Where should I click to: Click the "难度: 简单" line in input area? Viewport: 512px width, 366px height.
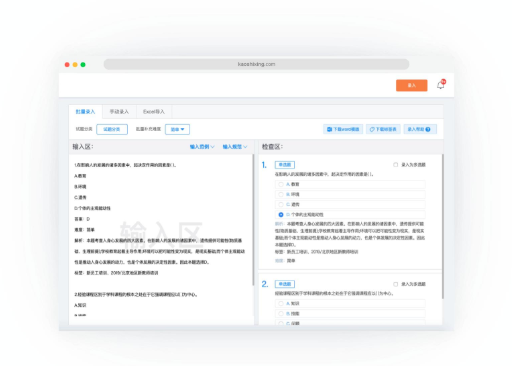[84, 230]
